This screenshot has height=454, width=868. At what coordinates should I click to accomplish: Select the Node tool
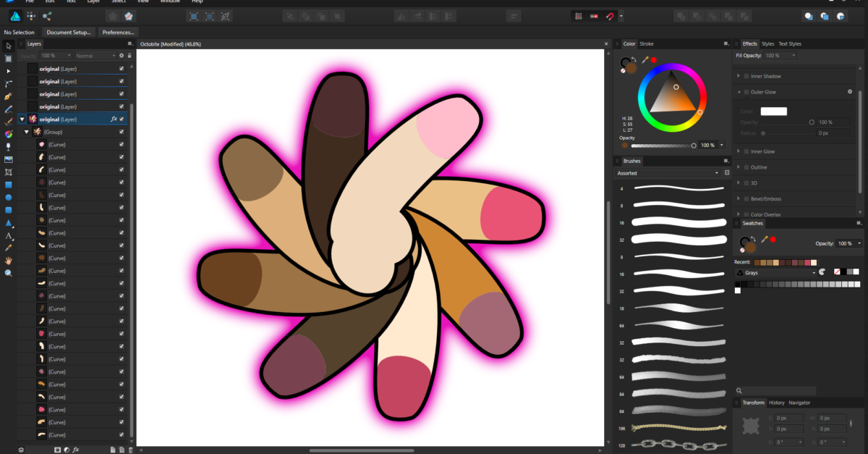click(x=8, y=71)
